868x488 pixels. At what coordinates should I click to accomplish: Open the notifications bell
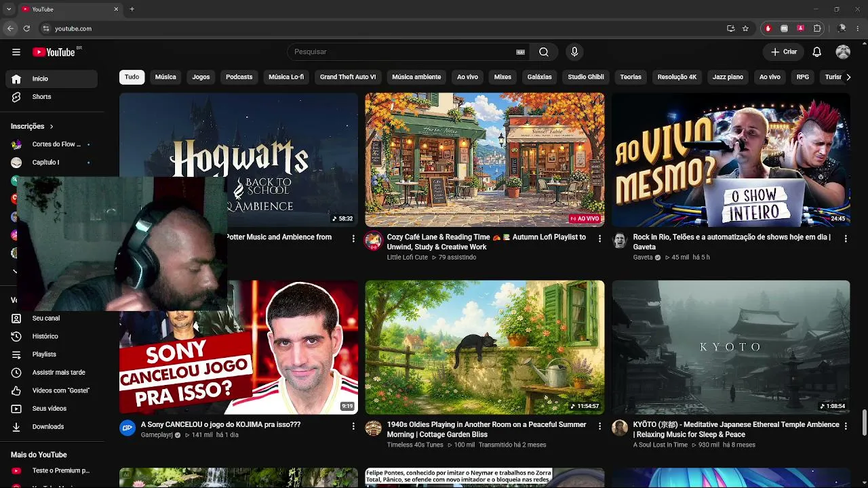tap(817, 52)
